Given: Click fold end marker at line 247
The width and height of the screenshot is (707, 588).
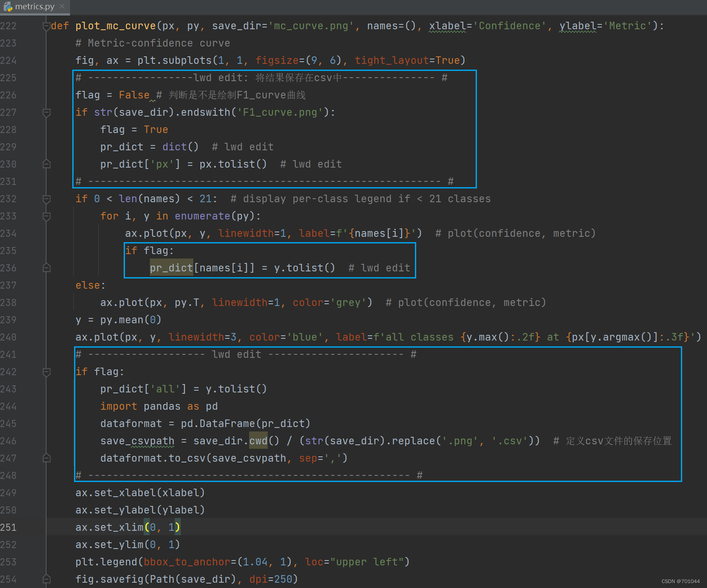Looking at the screenshot, I should click(46, 459).
